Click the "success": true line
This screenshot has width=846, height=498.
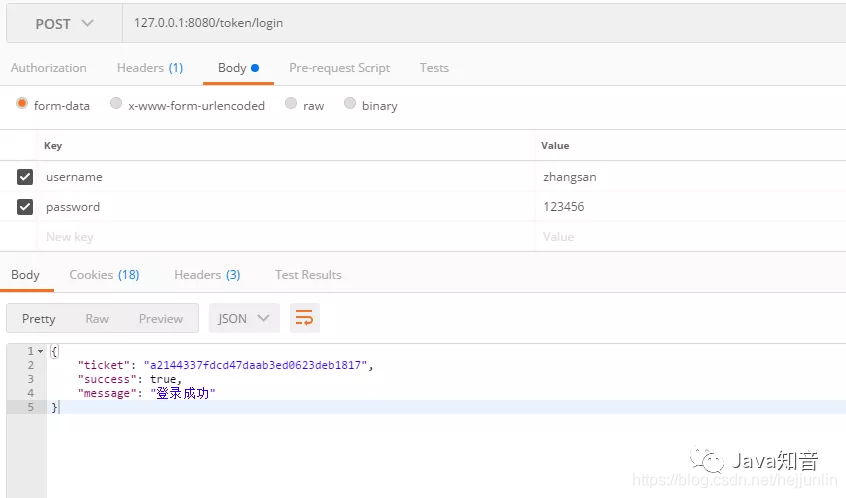(x=130, y=379)
